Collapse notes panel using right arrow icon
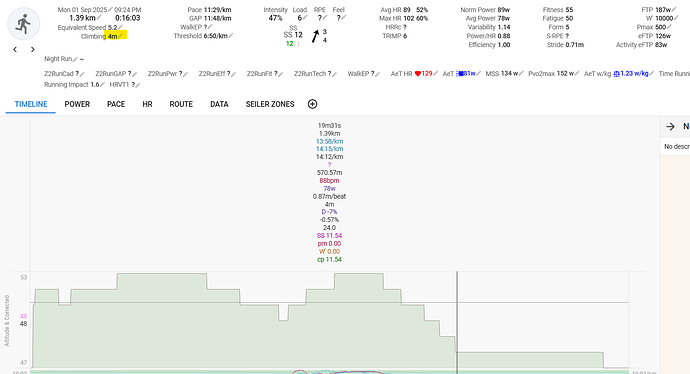Viewport: 690px width, 374px height. 670,127
